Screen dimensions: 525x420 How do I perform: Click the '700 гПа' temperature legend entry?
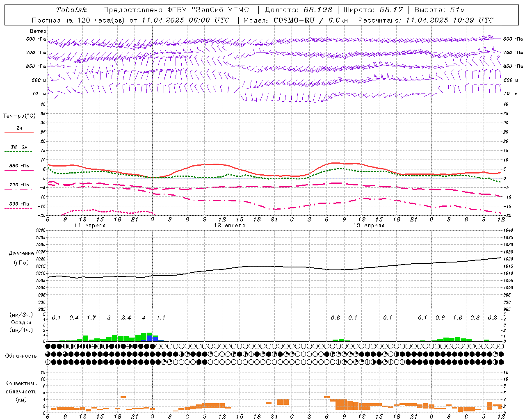click(x=19, y=185)
